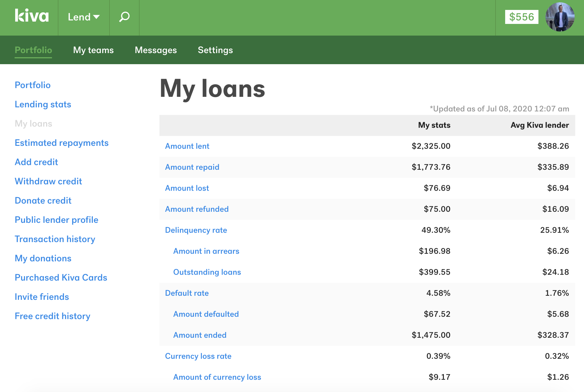The width and height of the screenshot is (584, 392).
Task: Open Lending stats from the sidebar
Action: click(x=43, y=104)
